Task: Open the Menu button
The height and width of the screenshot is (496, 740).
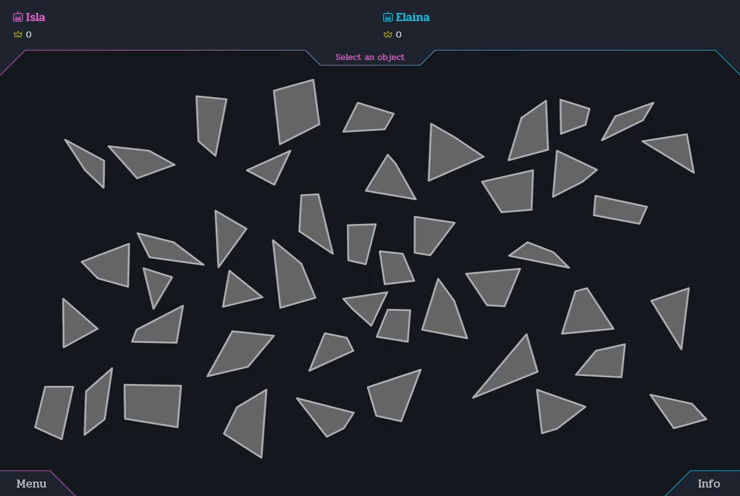Action: 31,483
